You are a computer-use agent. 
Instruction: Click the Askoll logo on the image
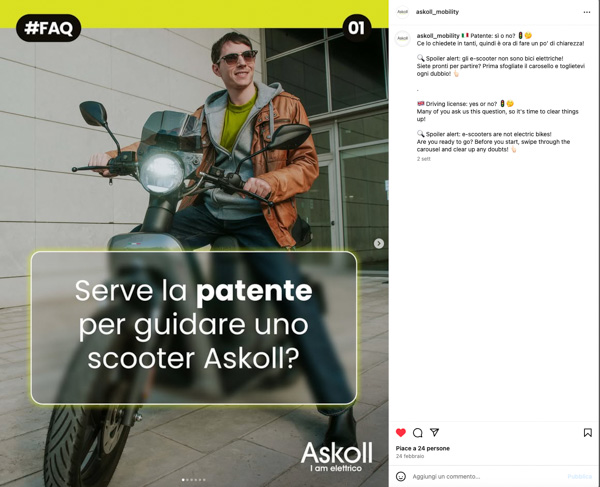tap(336, 457)
